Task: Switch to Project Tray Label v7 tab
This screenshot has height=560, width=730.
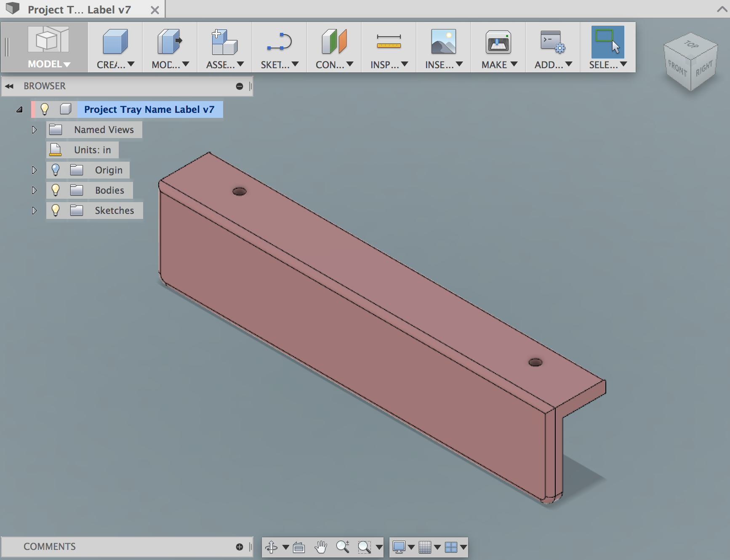Action: [x=80, y=9]
